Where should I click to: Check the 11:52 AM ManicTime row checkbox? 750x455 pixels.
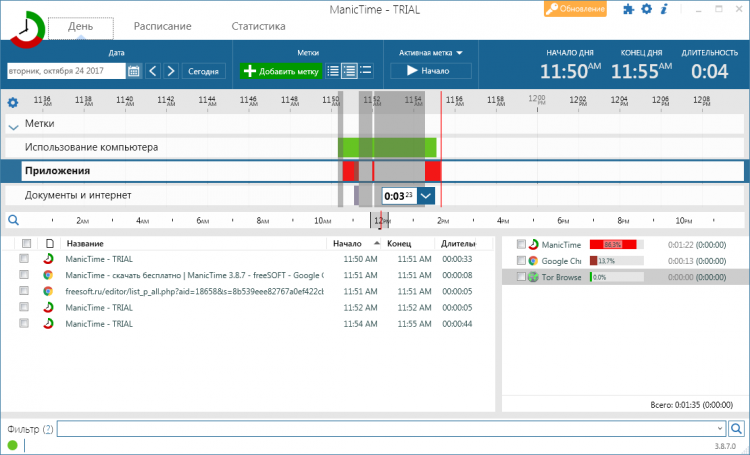[x=24, y=307]
